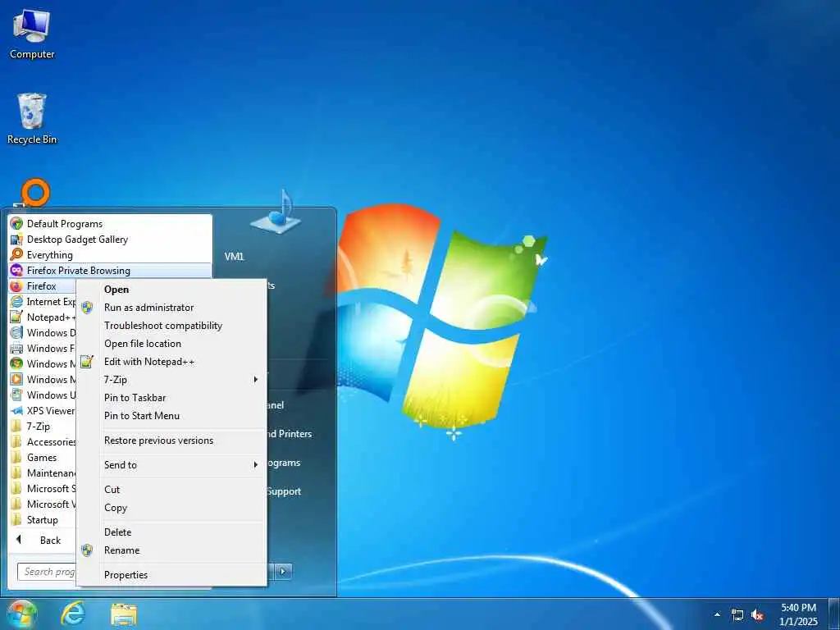The height and width of the screenshot is (630, 840).
Task: Choose Run as administrator
Action: 171,308
